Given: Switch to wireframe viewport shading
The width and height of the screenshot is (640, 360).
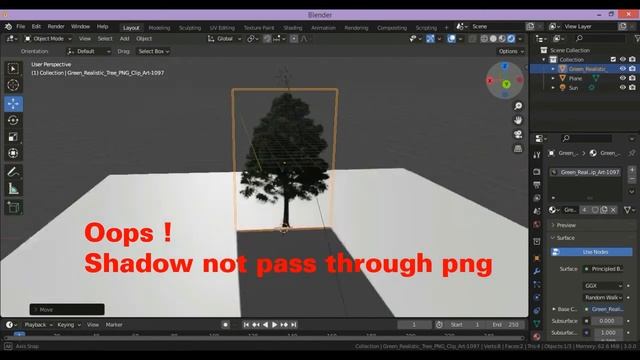Looking at the screenshot, I should (x=484, y=39).
